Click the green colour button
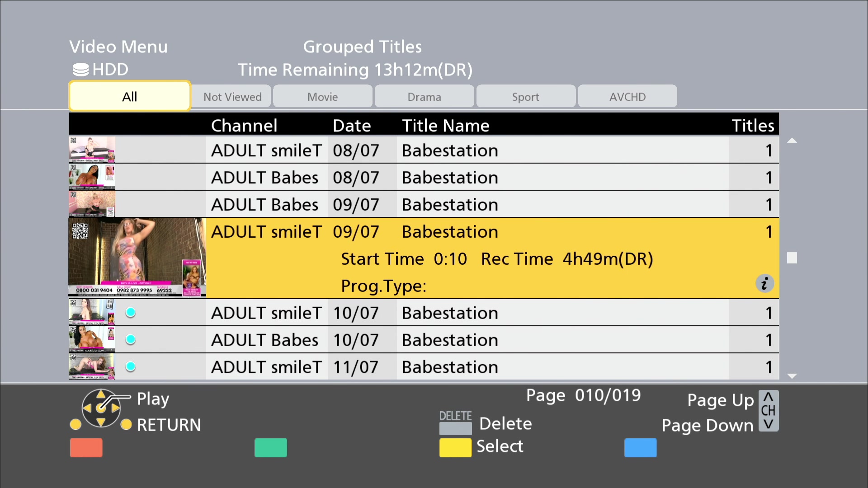The image size is (868, 488). tap(271, 448)
